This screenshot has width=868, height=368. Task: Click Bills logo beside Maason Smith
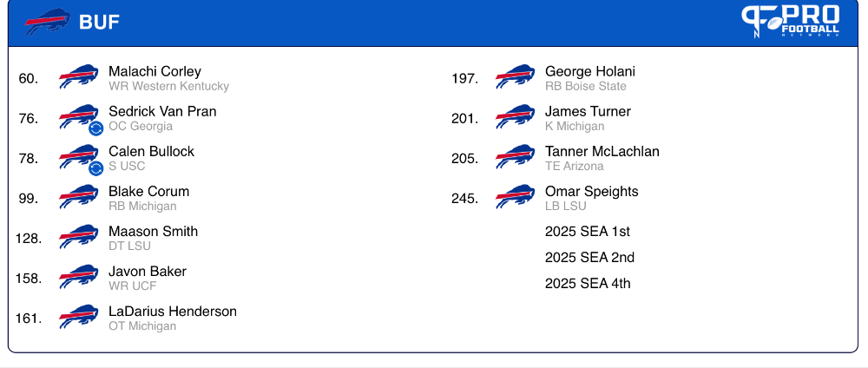(x=79, y=236)
